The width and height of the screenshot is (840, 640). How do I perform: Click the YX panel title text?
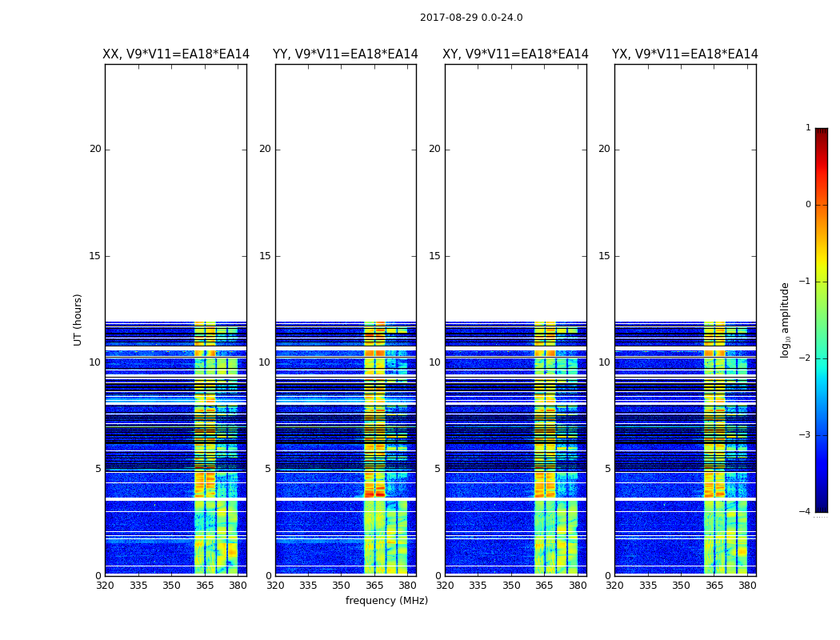pyautogui.click(x=685, y=54)
